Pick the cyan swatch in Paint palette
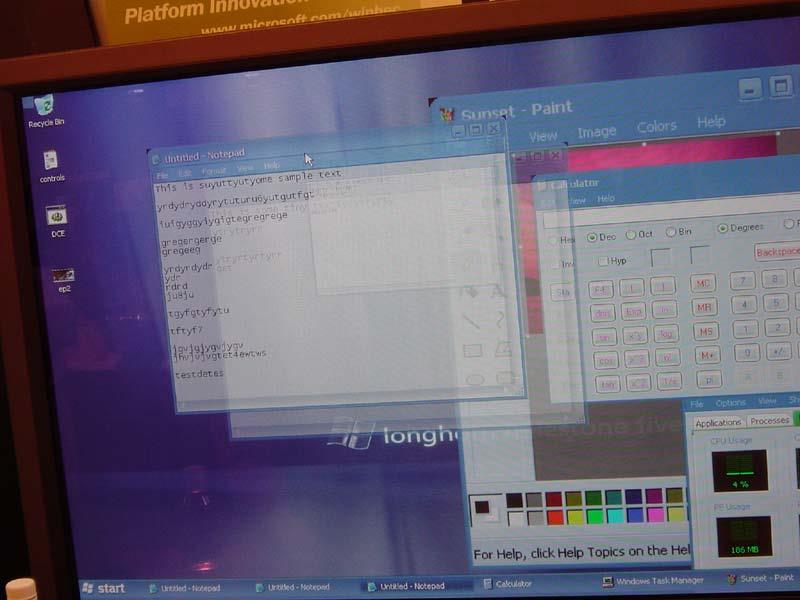The height and width of the screenshot is (600, 800). click(x=615, y=516)
